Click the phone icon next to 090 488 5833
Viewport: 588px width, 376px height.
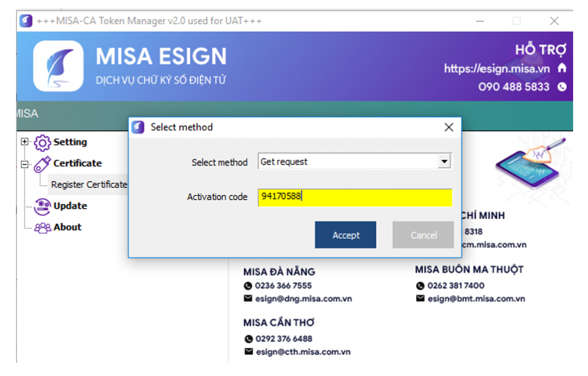(x=562, y=87)
